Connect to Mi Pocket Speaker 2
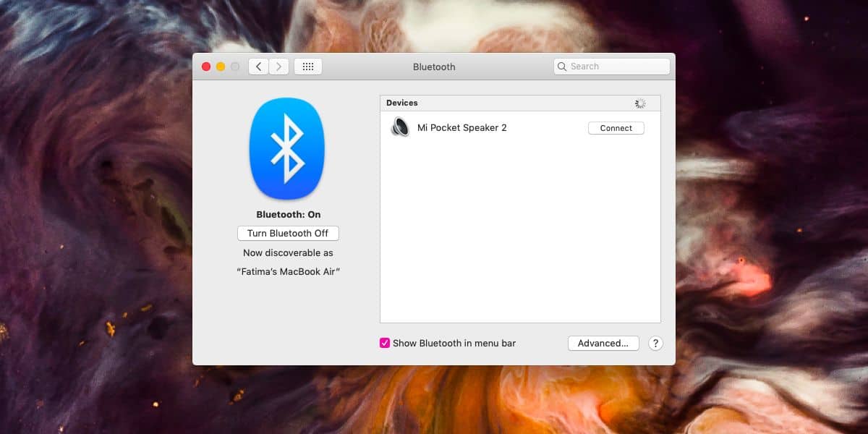This screenshot has width=868, height=434. 616,127
